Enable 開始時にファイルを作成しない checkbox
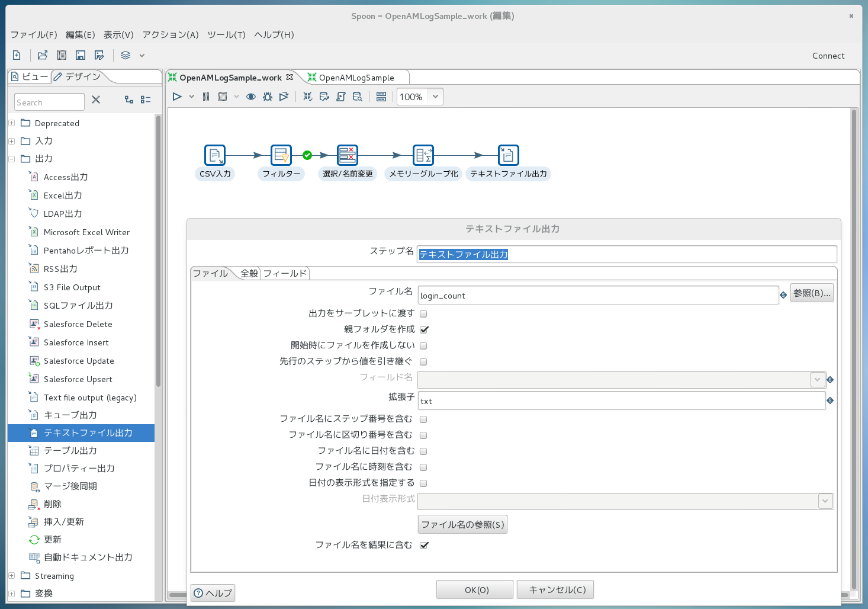 (x=423, y=346)
